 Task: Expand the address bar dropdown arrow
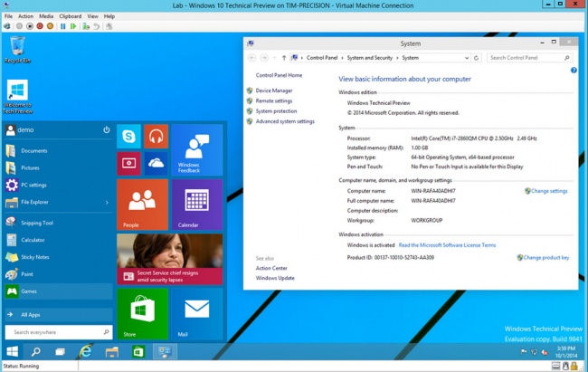point(467,58)
